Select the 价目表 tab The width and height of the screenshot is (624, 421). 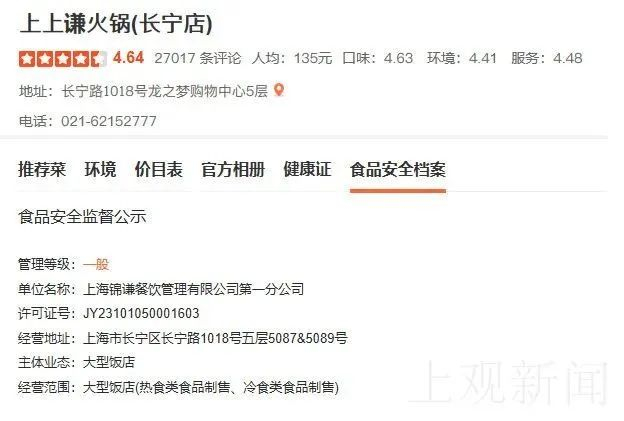coord(159,170)
